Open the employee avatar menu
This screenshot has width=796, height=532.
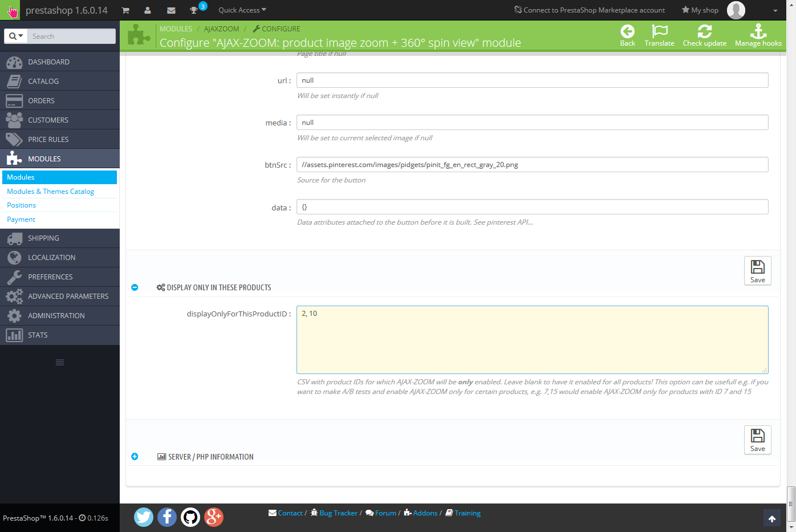point(736,10)
